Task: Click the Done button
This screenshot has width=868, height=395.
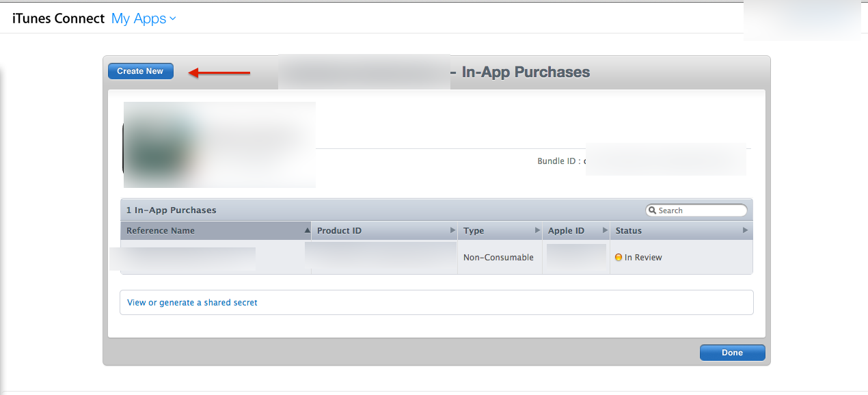Action: click(732, 353)
